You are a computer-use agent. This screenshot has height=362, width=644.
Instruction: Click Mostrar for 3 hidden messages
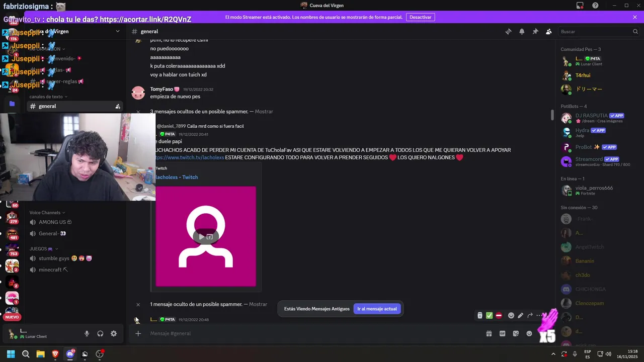(264, 112)
